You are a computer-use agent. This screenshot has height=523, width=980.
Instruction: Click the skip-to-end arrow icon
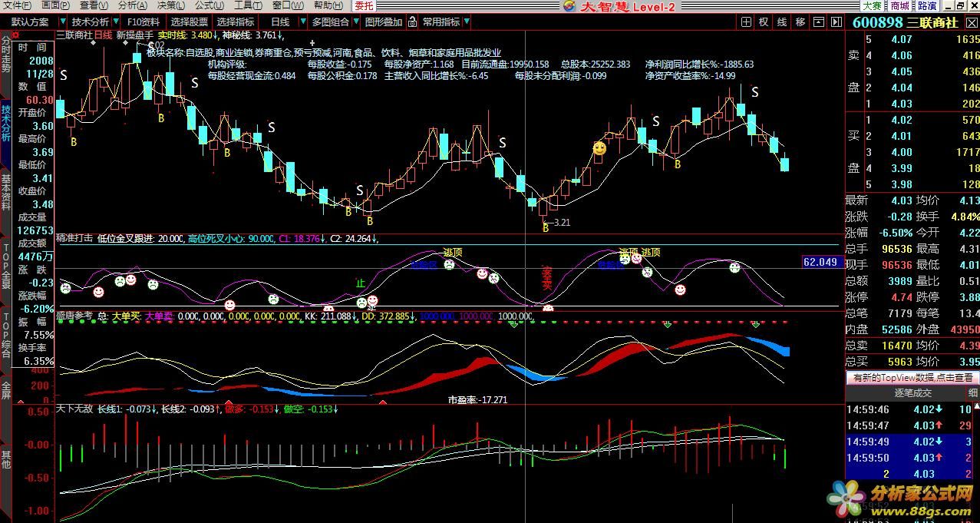pyautogui.click(x=837, y=22)
